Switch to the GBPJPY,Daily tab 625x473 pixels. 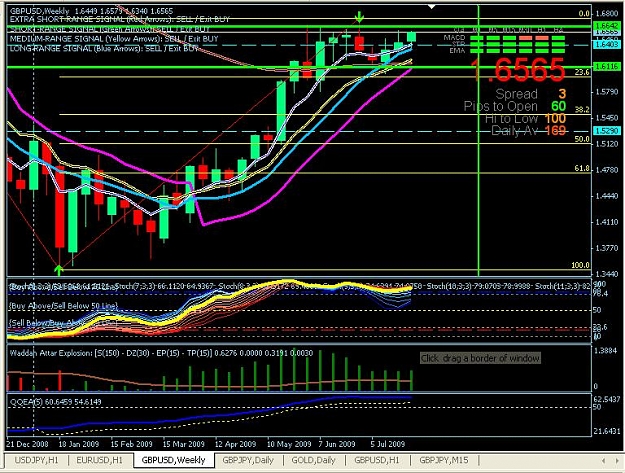[x=248, y=460]
